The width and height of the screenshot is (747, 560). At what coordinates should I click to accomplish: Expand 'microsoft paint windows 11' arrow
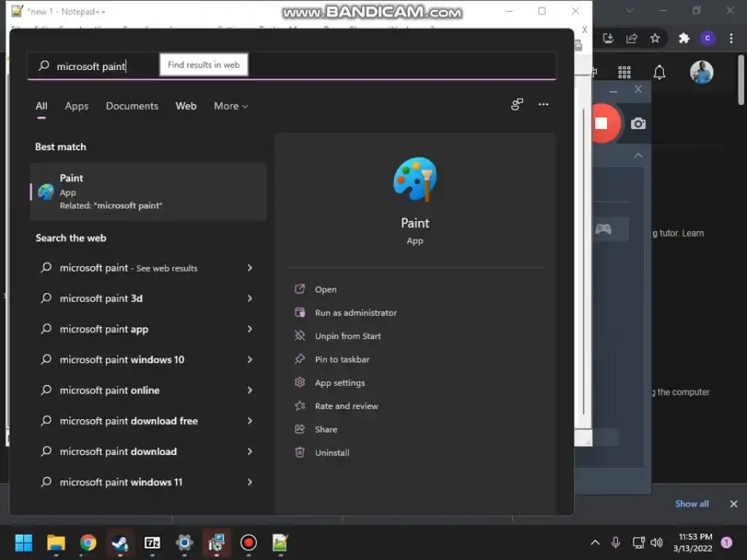click(x=249, y=483)
